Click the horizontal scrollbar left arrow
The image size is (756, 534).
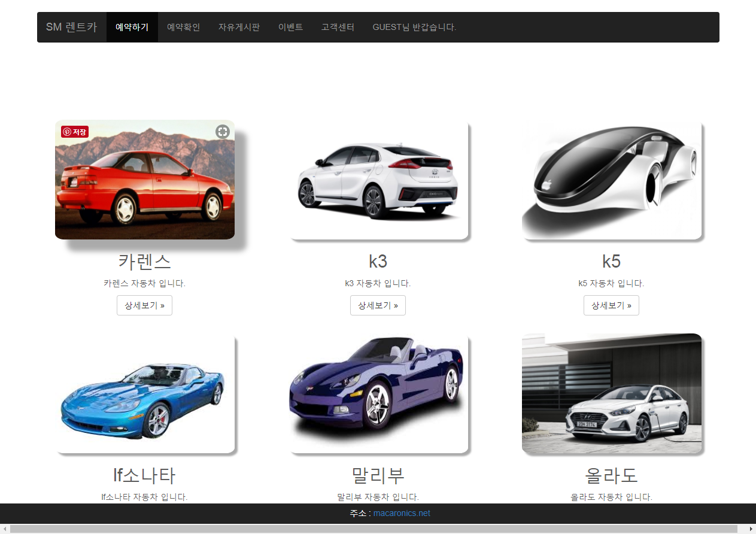pos(5,529)
